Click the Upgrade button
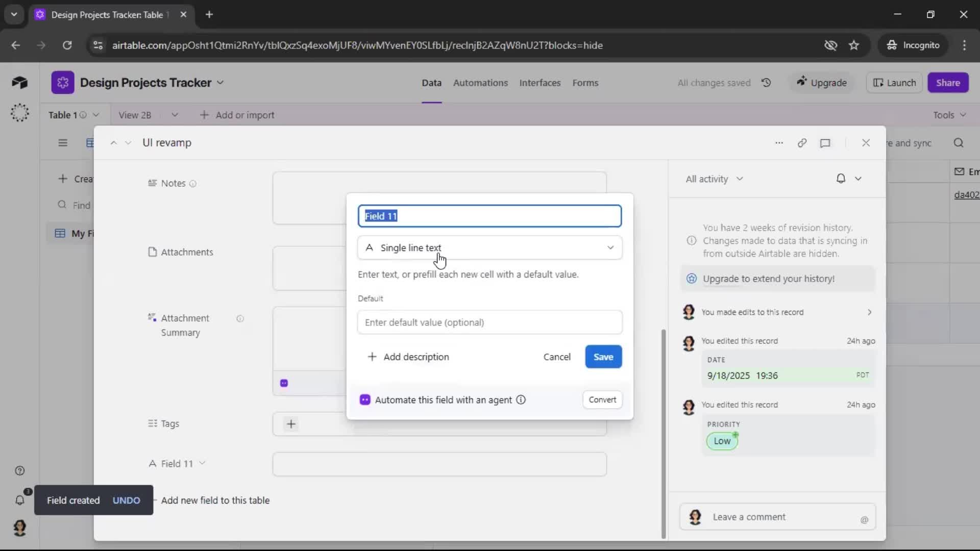The width and height of the screenshot is (980, 551). point(821,83)
